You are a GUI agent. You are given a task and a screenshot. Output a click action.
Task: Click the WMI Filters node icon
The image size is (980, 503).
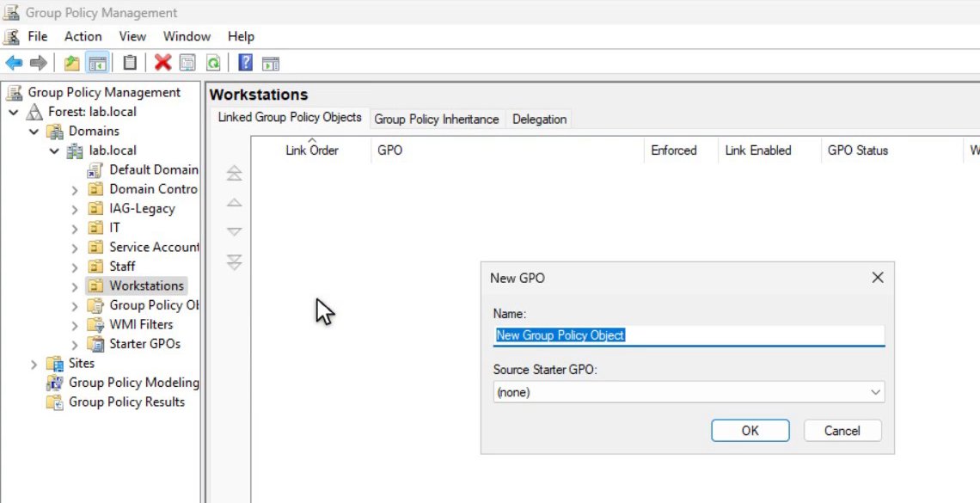(x=95, y=324)
